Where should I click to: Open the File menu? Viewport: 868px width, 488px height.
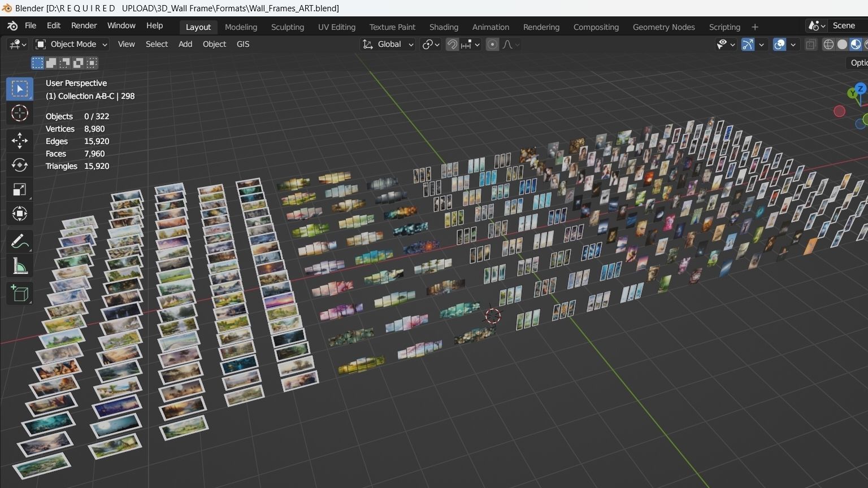[x=31, y=26]
